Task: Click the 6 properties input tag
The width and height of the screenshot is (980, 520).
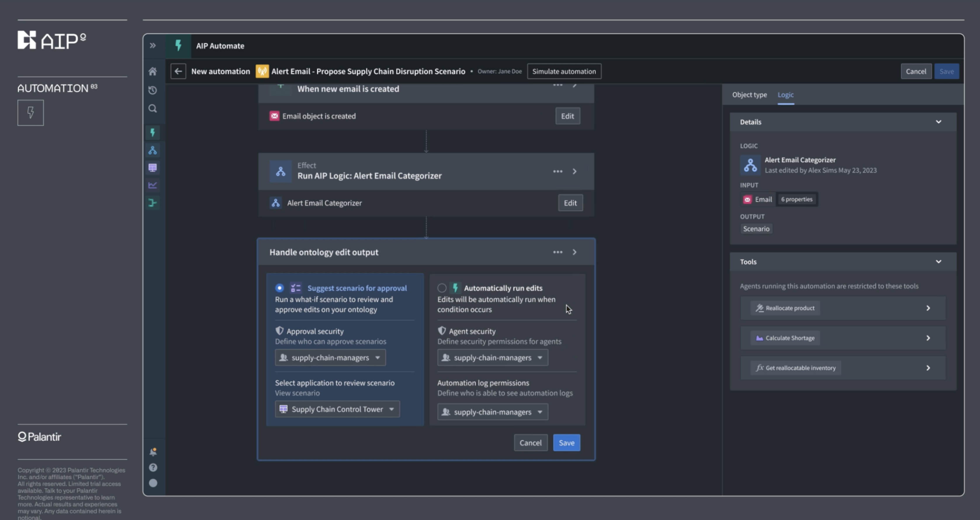Action: 797,199
